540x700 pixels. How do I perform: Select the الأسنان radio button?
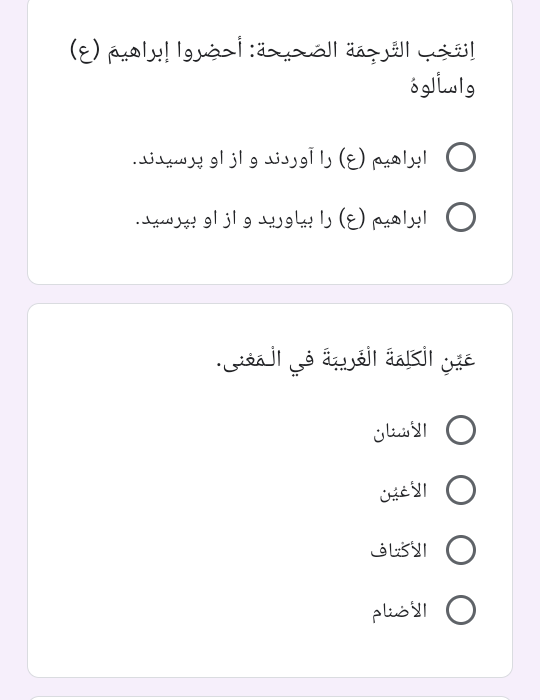click(461, 430)
